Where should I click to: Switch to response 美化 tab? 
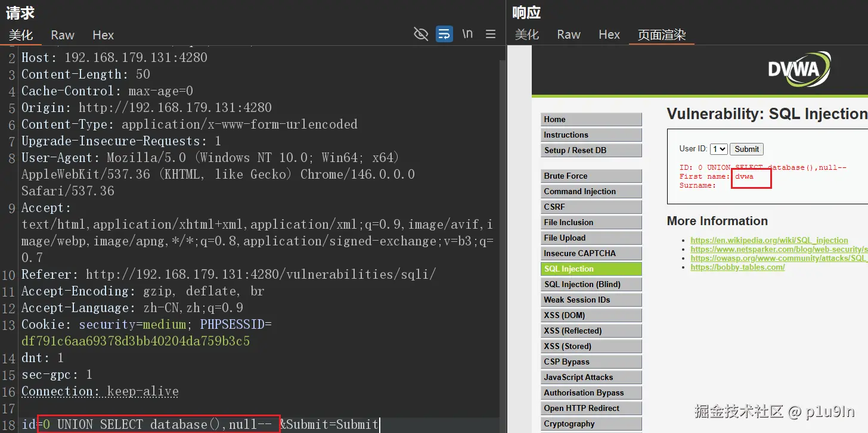[x=527, y=35]
